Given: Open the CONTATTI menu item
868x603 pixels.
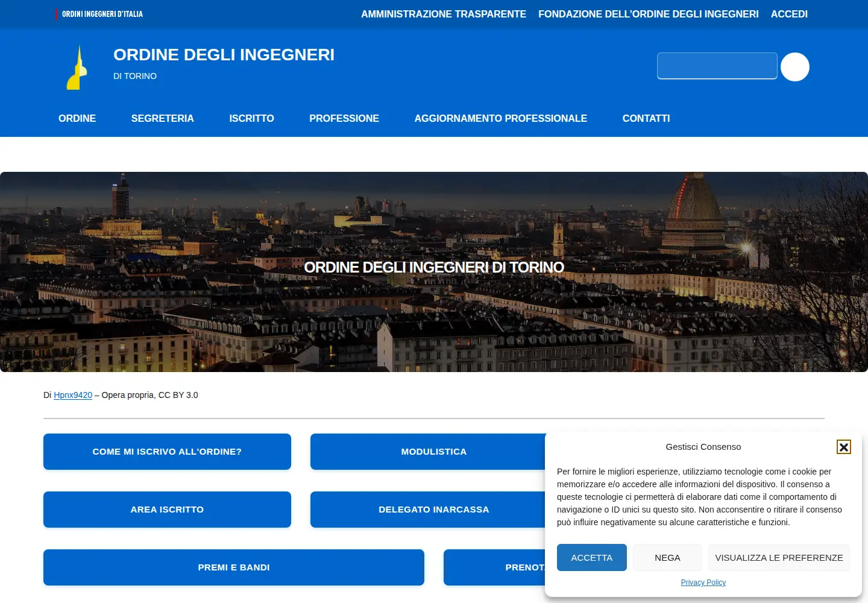Looking at the screenshot, I should (646, 118).
